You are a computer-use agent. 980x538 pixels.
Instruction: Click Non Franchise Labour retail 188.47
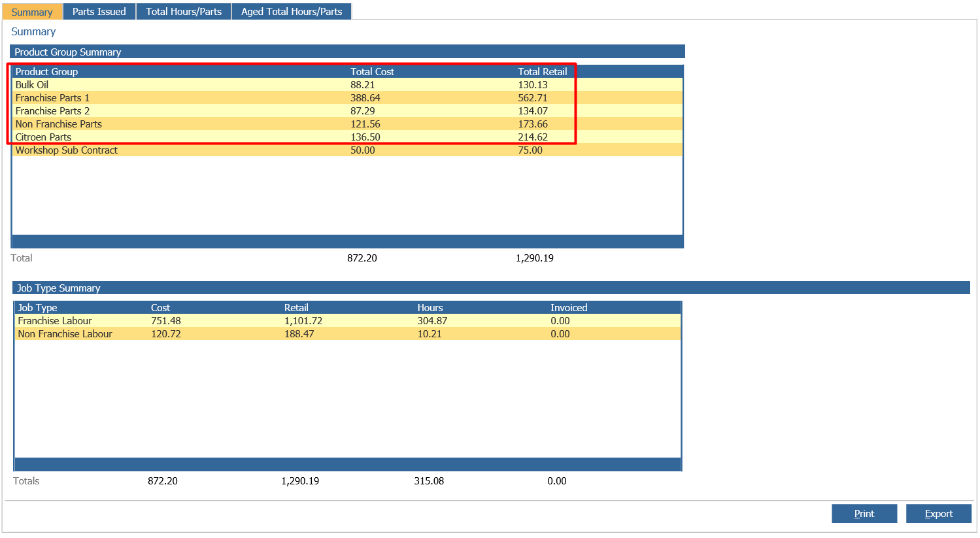click(299, 334)
